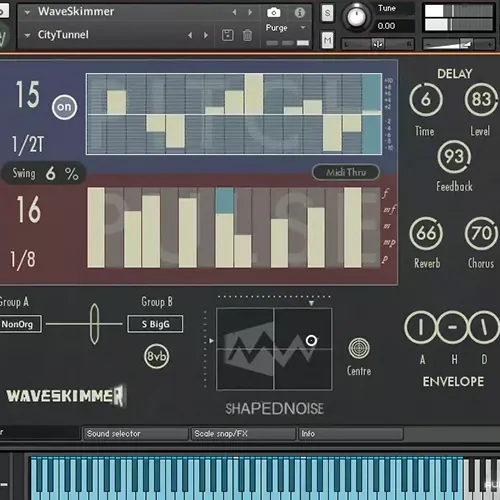Switch to the Sound selector tab
The width and height of the screenshot is (500, 500).
click(x=136, y=434)
